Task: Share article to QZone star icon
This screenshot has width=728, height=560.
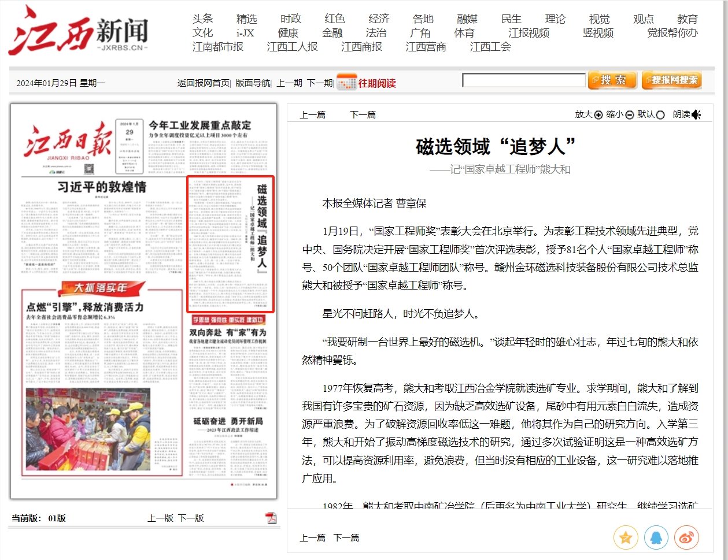Action: click(626, 538)
